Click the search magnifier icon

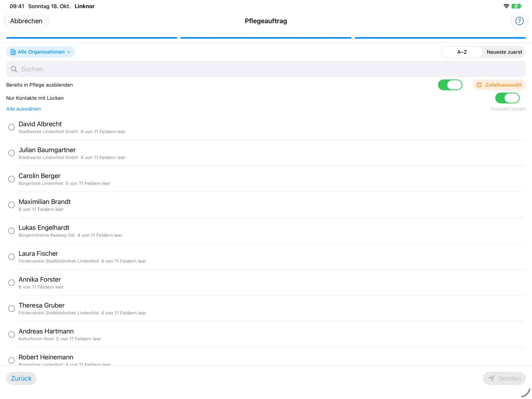(14, 69)
